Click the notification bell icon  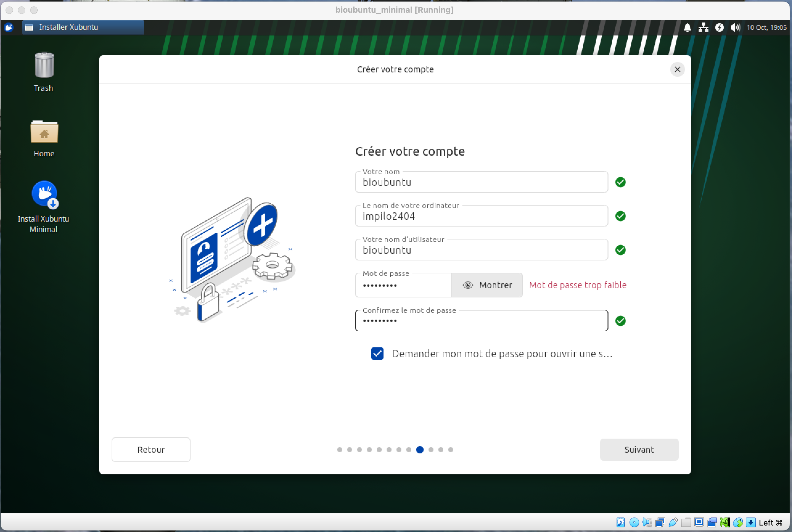click(687, 27)
